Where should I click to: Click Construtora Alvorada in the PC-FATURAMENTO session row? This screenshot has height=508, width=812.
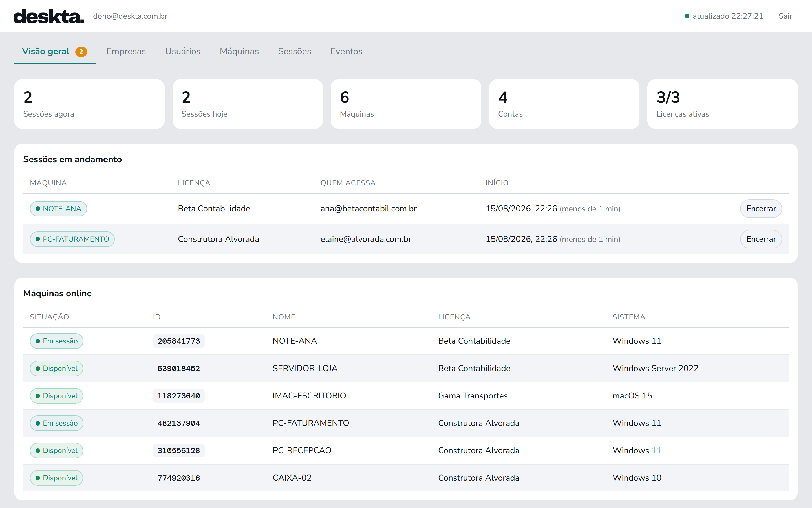click(x=219, y=239)
